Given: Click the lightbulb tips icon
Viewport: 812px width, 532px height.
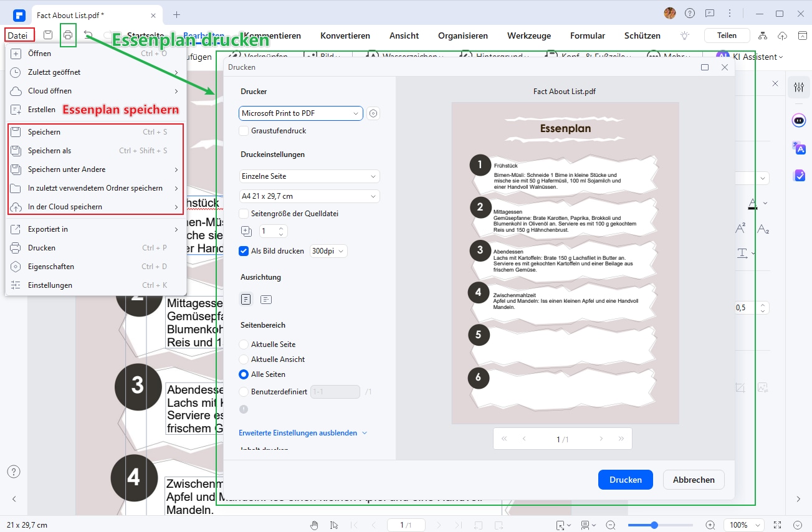Looking at the screenshot, I should tap(685, 36).
